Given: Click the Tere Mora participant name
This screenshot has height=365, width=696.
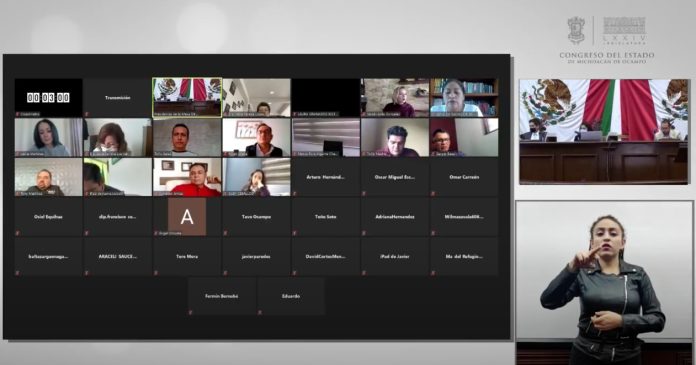Looking at the screenshot, I should click(x=187, y=256).
